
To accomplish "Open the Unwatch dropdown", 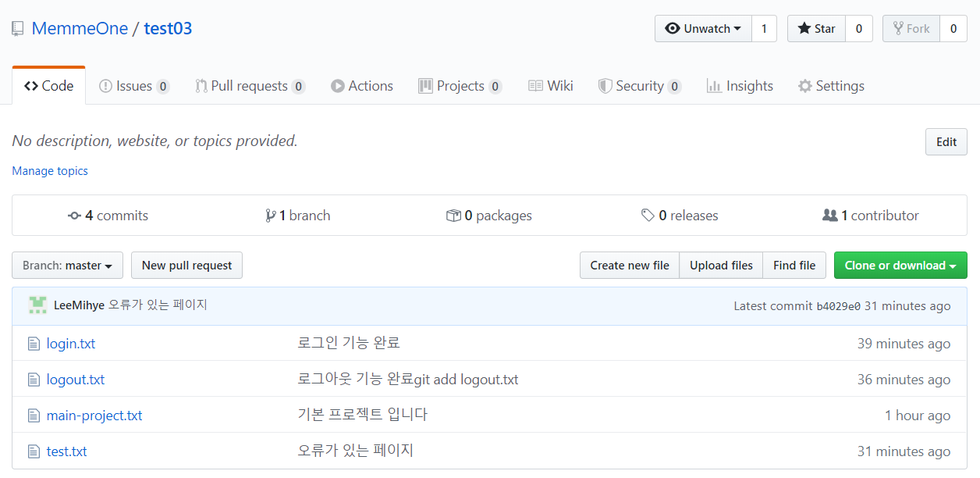I will point(703,29).
